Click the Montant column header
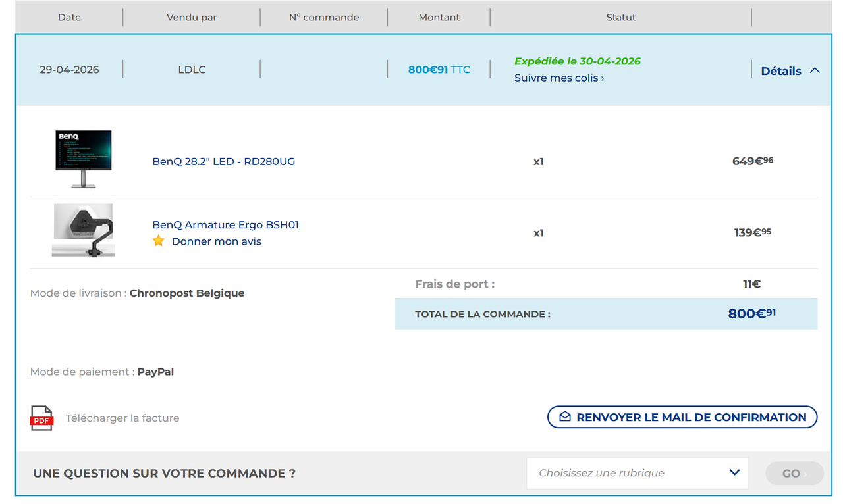This screenshot has width=843, height=504. point(439,18)
